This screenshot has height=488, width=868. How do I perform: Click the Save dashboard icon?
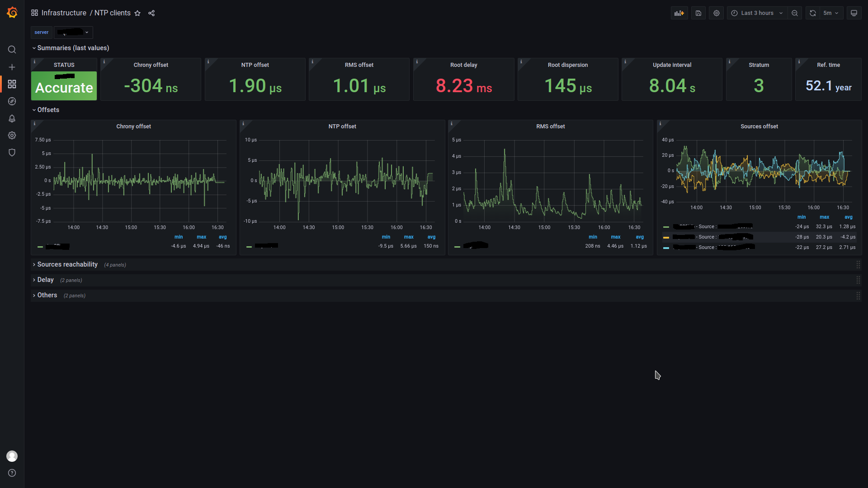[698, 13]
